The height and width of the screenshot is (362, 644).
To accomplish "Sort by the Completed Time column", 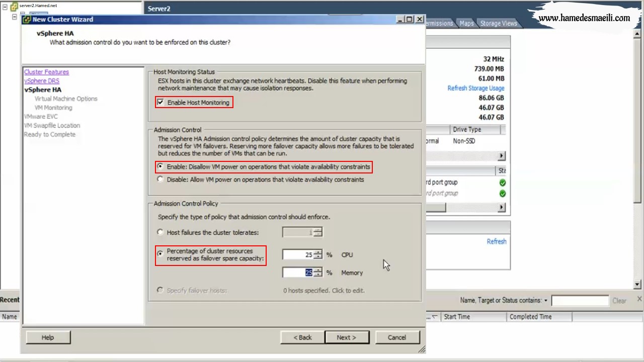I will pos(539,317).
